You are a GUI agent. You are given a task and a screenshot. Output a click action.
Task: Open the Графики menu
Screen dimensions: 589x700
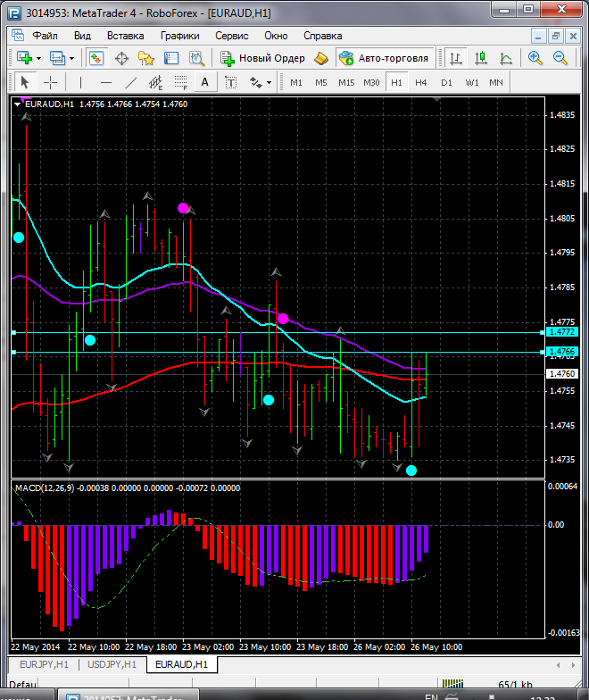(179, 36)
